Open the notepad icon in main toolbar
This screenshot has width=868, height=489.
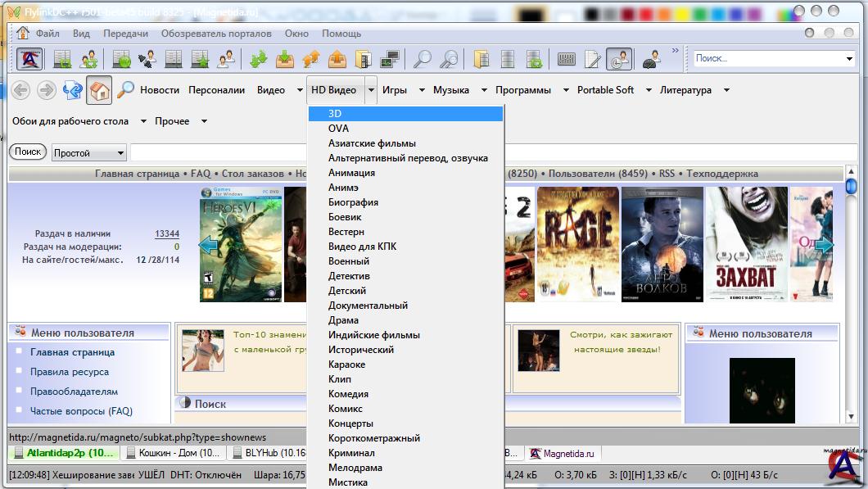(592, 59)
